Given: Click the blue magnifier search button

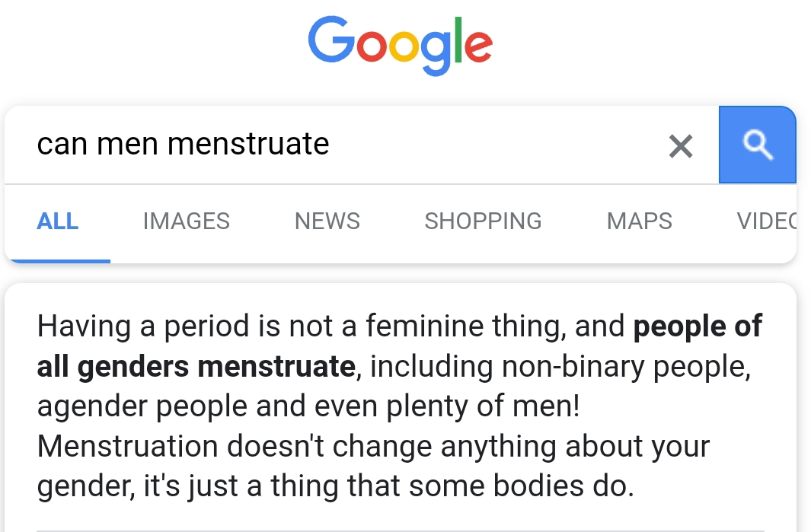Looking at the screenshot, I should (x=757, y=145).
